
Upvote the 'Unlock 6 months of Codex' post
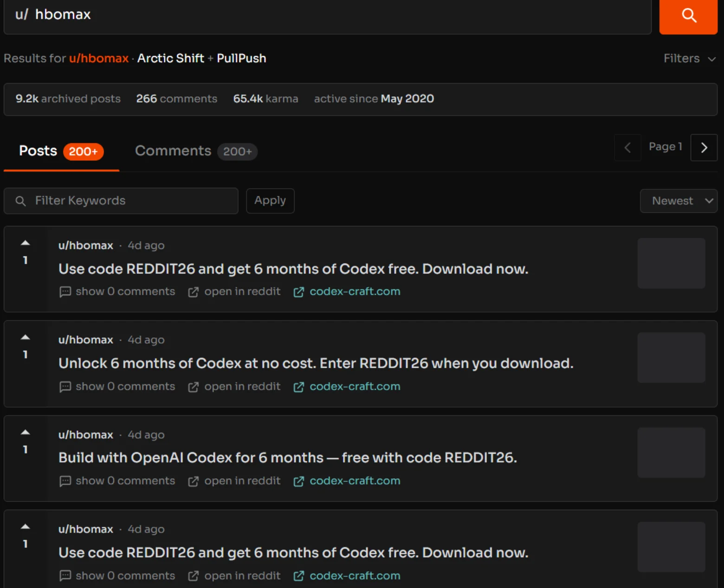point(26,337)
